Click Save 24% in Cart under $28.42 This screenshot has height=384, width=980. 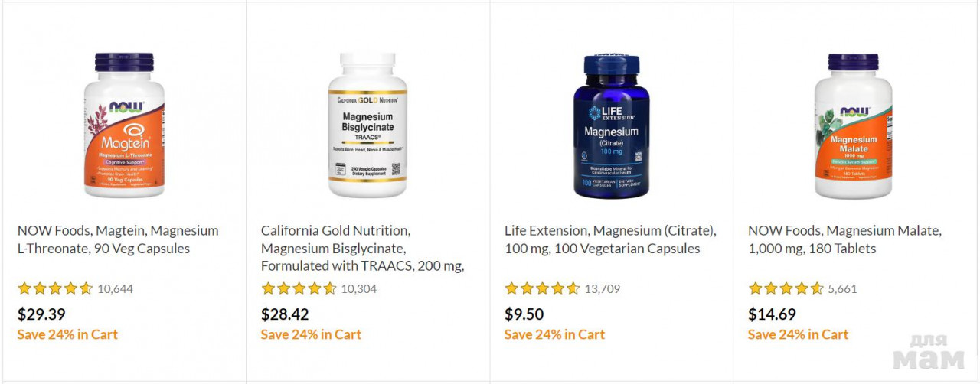click(311, 334)
